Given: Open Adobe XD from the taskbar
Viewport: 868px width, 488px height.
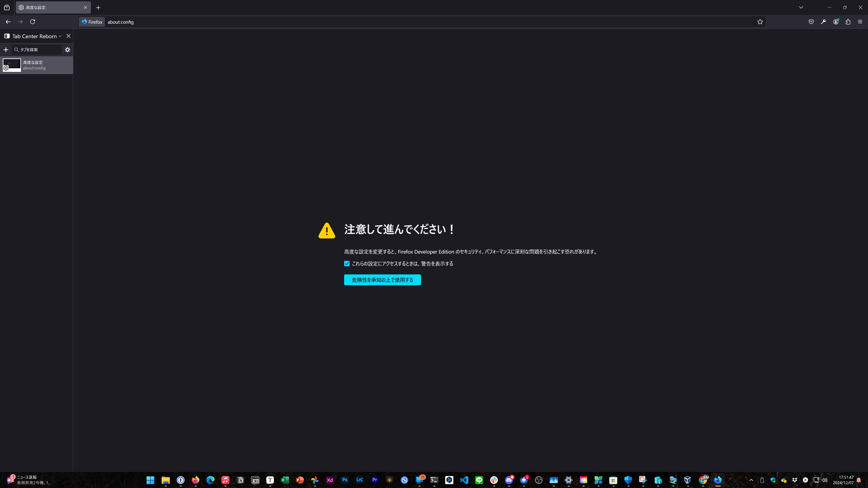Looking at the screenshot, I should 330,480.
